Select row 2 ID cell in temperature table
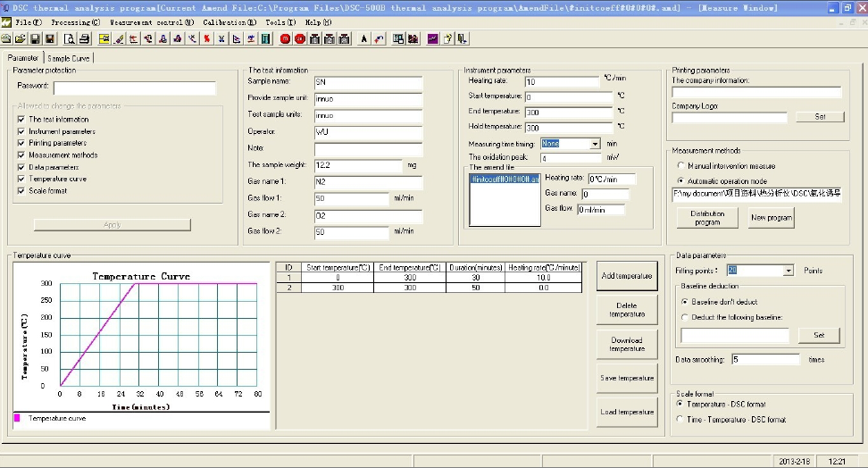The image size is (868, 468). point(288,288)
